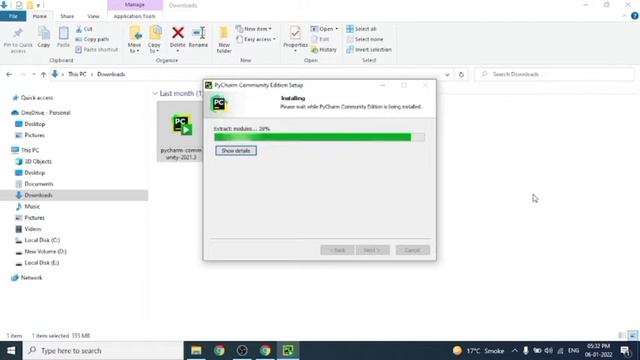Screen dimensions: 640x360
Task: Click the Back navigation arrow
Action: [9, 74]
